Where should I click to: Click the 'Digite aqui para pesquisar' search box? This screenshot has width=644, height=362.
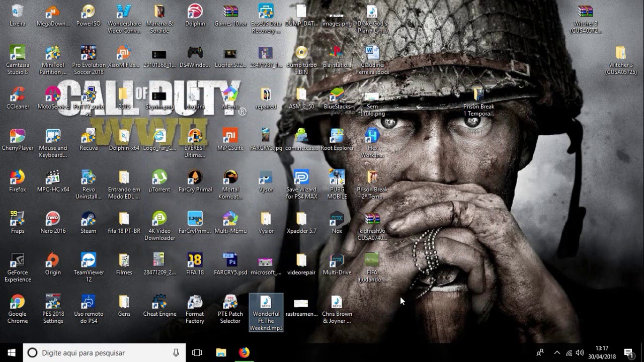pos(104,352)
